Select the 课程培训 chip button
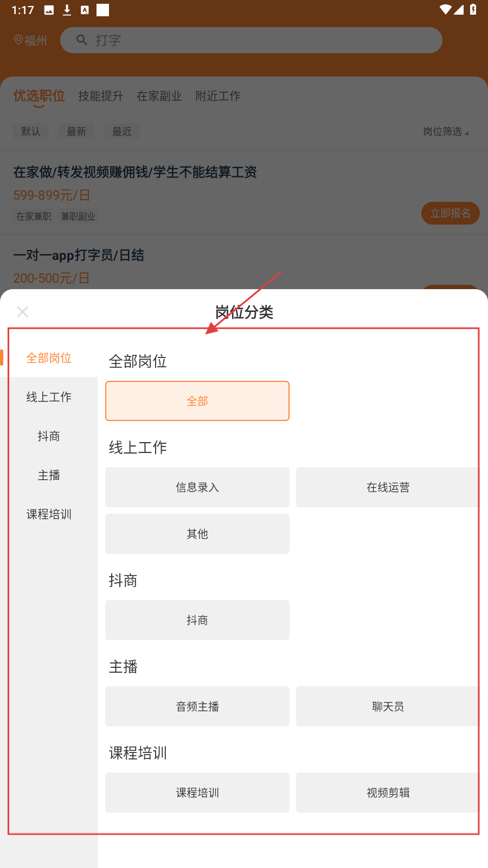Screen dimensions: 488x868 coord(197,793)
